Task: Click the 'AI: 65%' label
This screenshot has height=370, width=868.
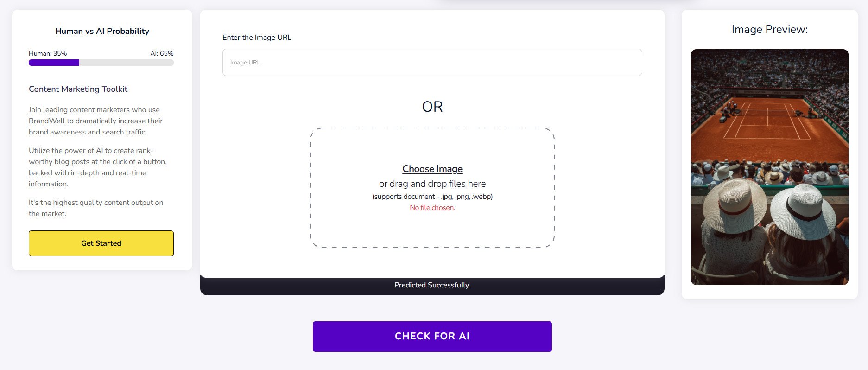Action: (x=162, y=53)
